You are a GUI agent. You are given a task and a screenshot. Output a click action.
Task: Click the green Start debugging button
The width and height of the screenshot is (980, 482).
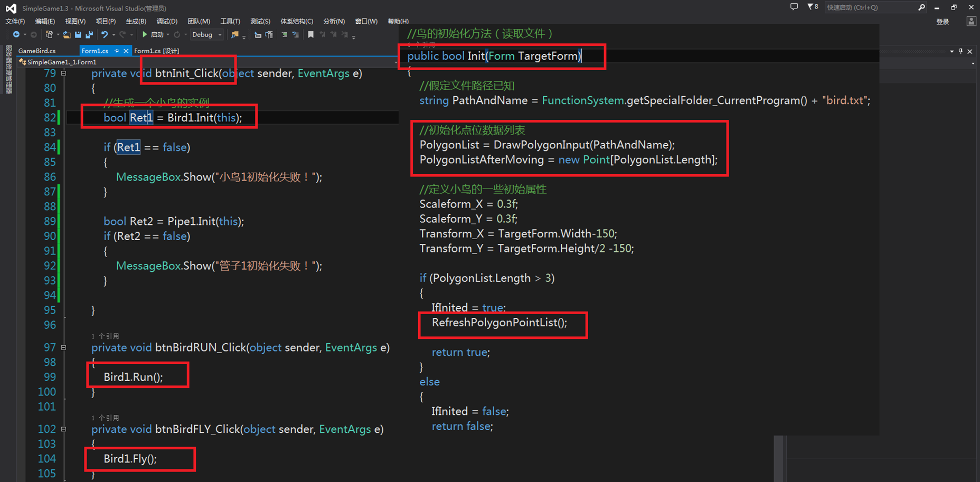point(145,34)
